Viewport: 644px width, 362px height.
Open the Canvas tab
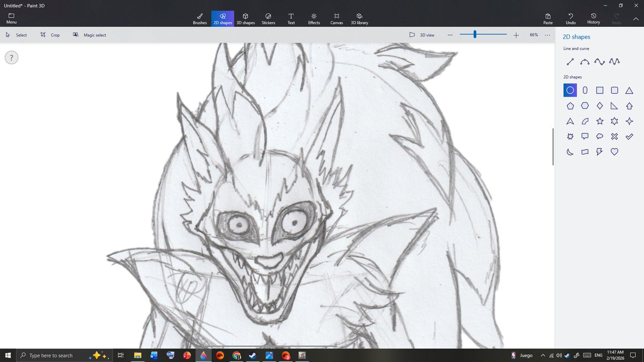point(336,19)
